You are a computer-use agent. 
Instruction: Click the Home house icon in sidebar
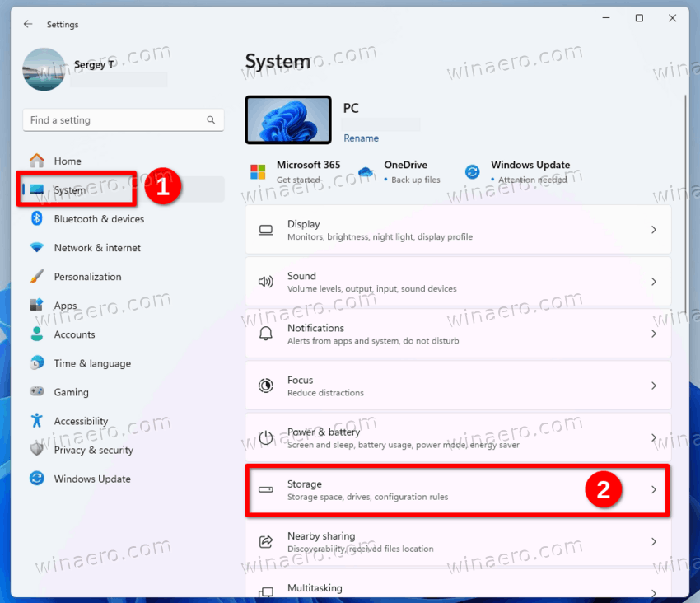pos(37,161)
